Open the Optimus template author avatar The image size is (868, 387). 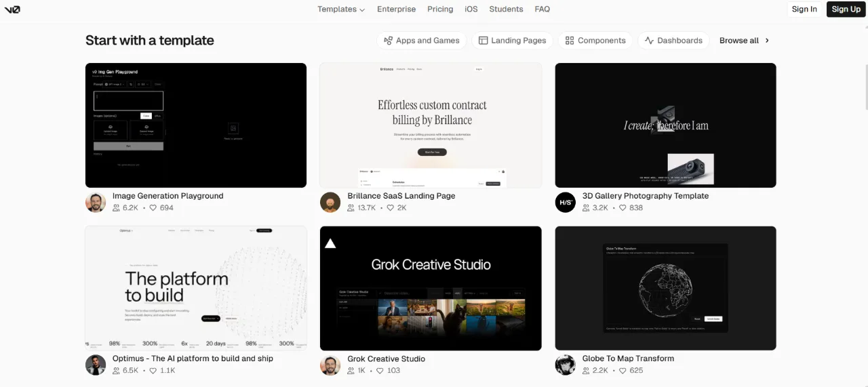96,365
